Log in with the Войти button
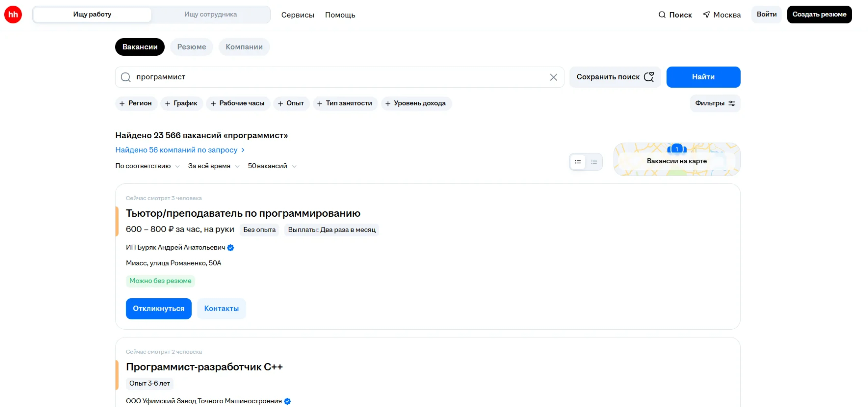Viewport: 868px width, 407px height. (767, 14)
